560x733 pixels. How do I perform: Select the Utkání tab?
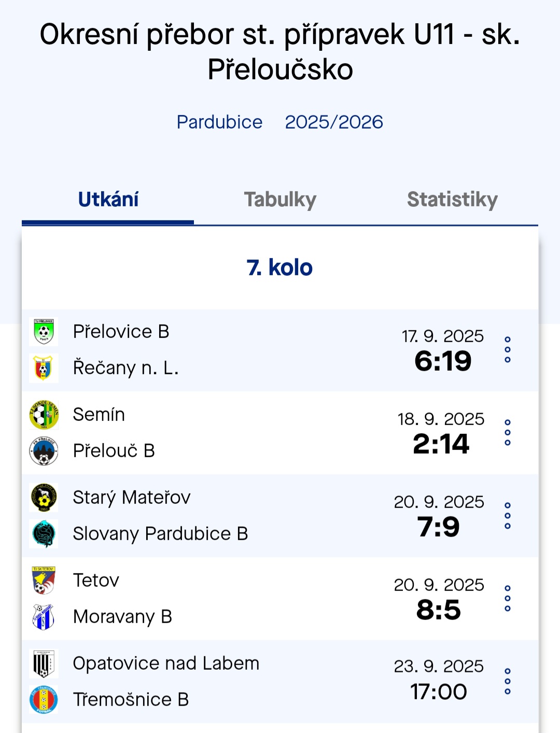(108, 200)
